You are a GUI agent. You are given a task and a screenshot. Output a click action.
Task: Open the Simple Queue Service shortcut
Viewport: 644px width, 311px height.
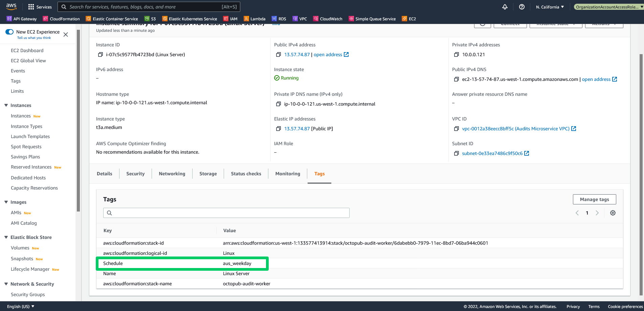372,19
